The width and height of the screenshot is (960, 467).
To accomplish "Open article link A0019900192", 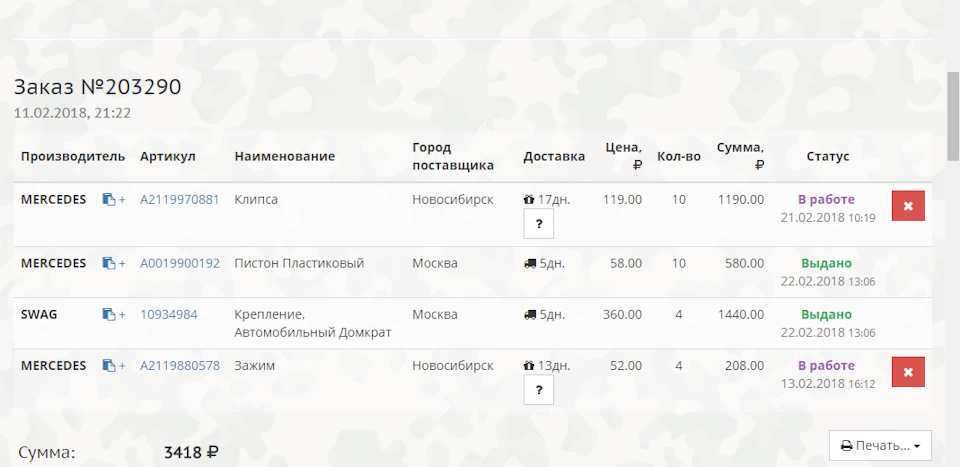I will [x=180, y=264].
